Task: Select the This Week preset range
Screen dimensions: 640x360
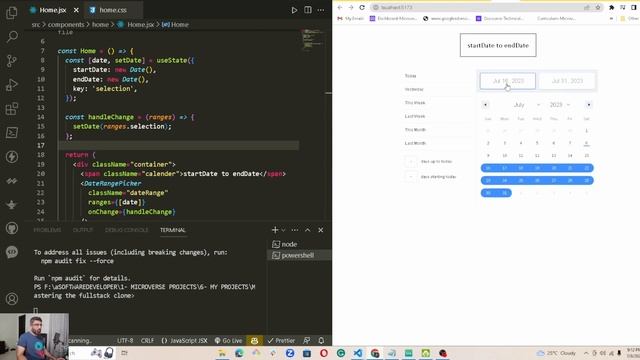Action: point(415,103)
